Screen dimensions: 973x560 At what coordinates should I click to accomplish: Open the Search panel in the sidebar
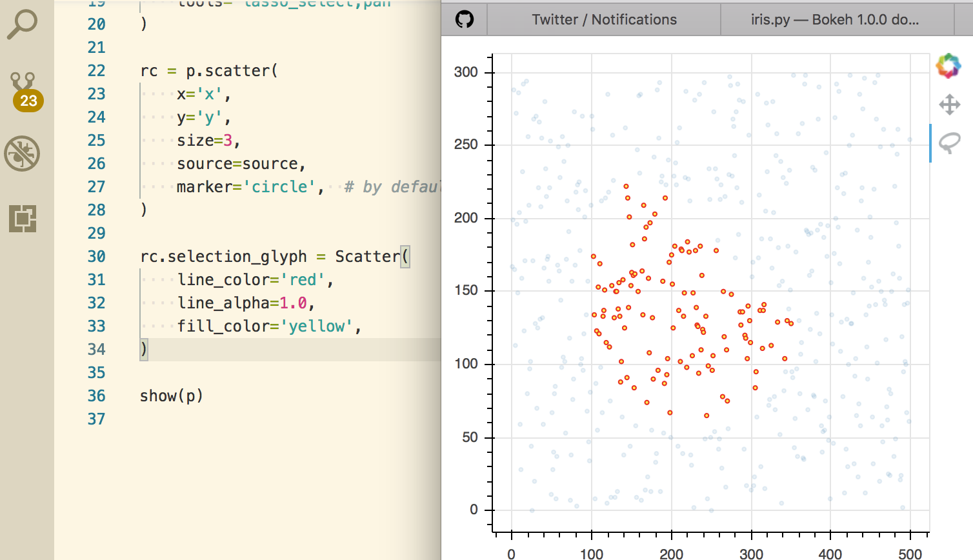(x=23, y=23)
